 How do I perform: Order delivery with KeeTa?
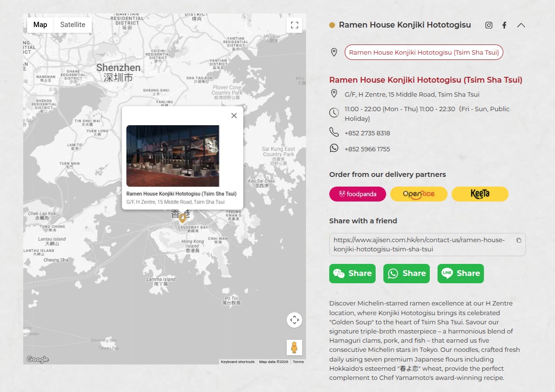480,193
